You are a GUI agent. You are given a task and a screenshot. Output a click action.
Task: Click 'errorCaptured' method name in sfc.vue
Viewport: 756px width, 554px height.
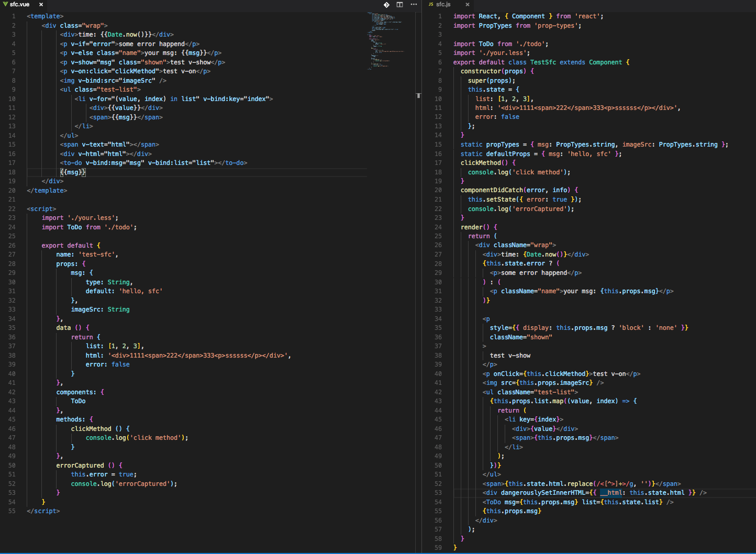pos(80,465)
